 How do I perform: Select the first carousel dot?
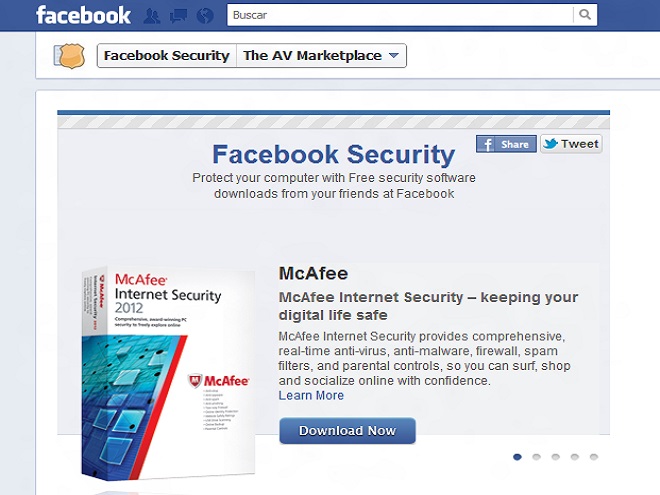point(517,457)
